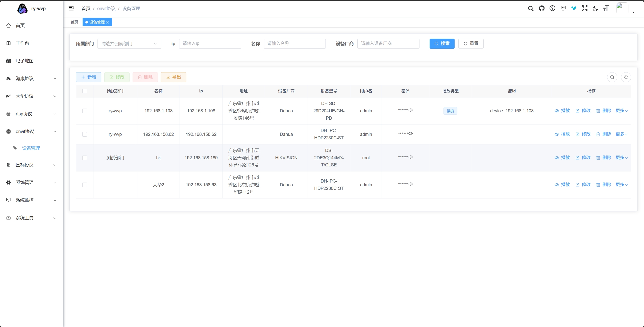Check the checkbox for hk device row
This screenshot has width=644, height=327.
click(x=85, y=158)
